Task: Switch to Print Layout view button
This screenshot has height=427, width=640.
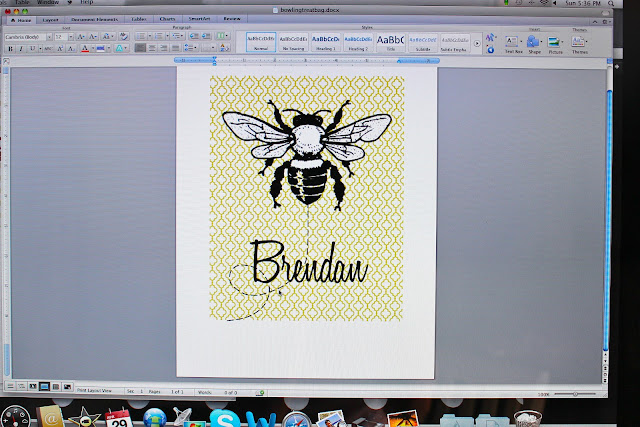Action: (x=44, y=386)
